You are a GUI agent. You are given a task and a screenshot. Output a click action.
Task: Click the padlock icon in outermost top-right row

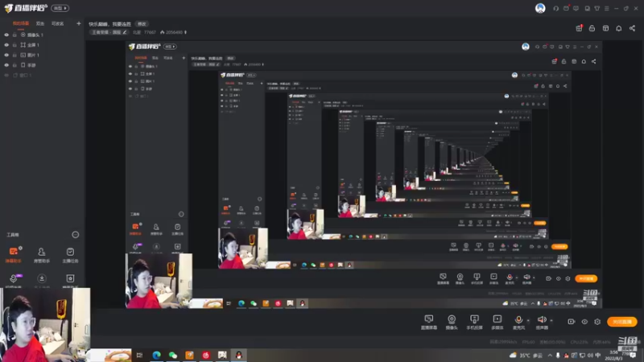click(x=592, y=28)
